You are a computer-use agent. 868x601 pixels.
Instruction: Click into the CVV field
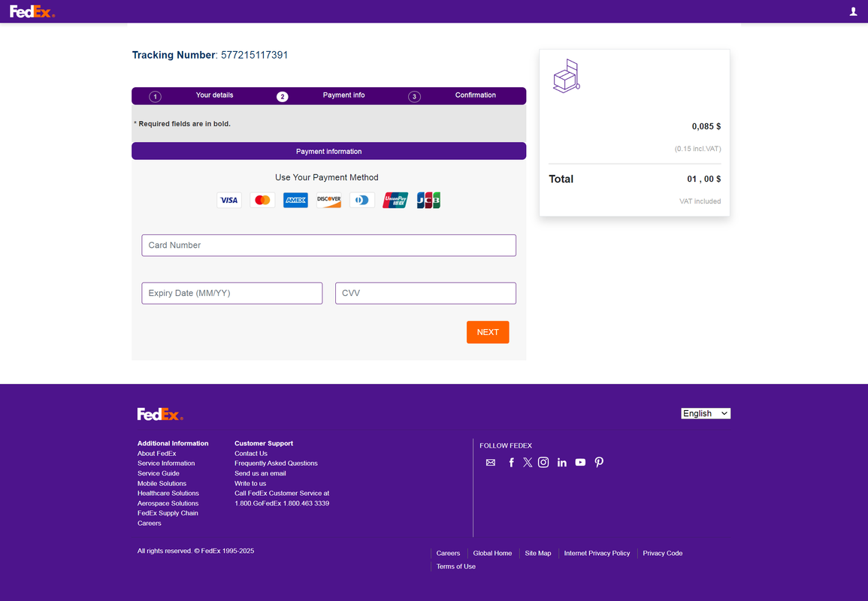[425, 293]
